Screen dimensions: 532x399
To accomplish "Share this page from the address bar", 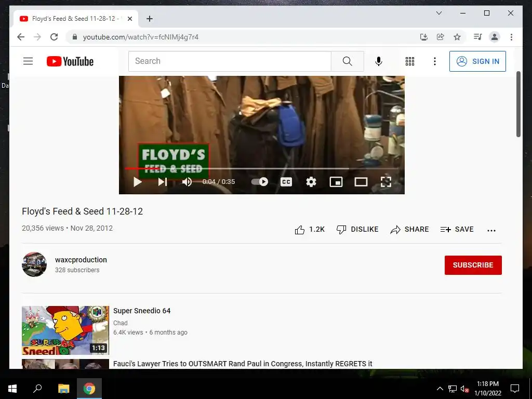I will point(441,37).
